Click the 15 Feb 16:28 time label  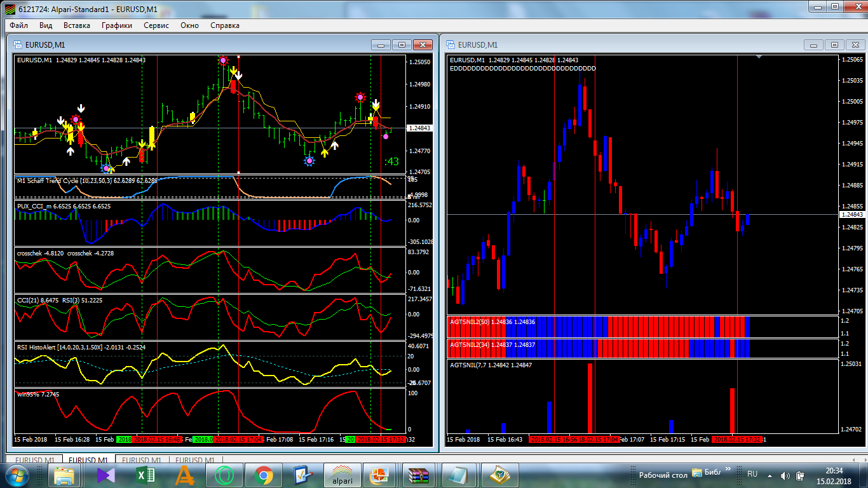tap(72, 439)
